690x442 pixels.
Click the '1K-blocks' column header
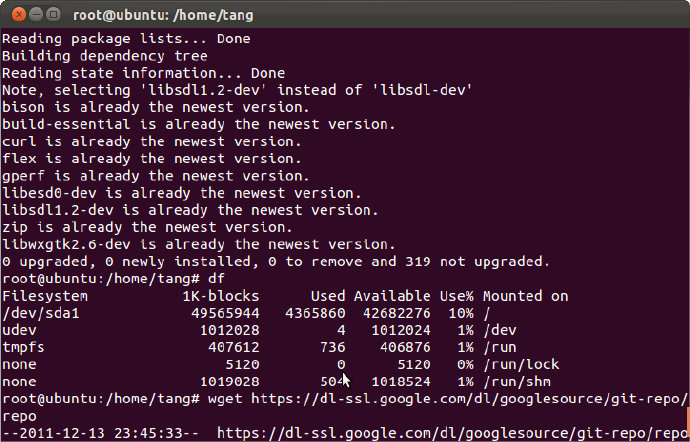pos(221,296)
